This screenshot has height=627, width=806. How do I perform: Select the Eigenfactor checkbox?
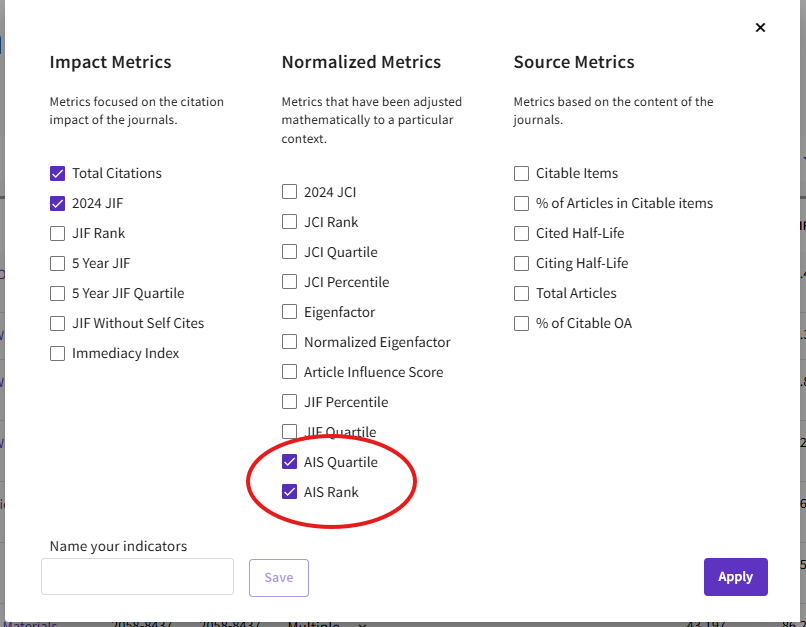pyautogui.click(x=290, y=312)
